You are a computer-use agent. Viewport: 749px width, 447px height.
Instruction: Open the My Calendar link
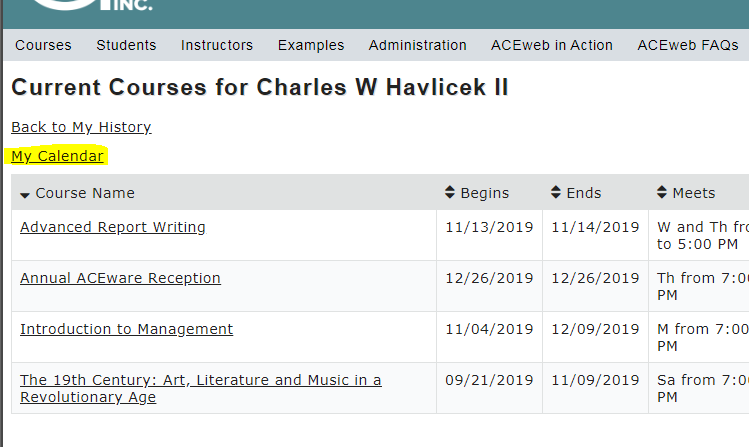click(x=57, y=156)
